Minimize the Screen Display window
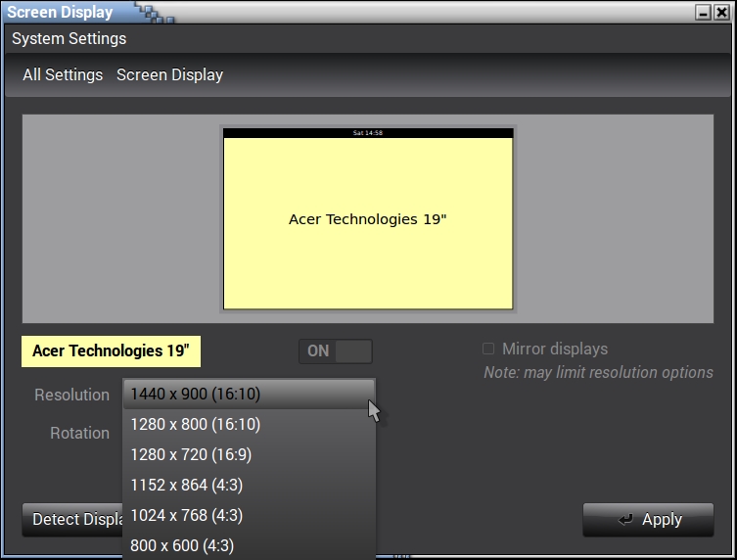The width and height of the screenshot is (737, 560). pyautogui.click(x=702, y=13)
